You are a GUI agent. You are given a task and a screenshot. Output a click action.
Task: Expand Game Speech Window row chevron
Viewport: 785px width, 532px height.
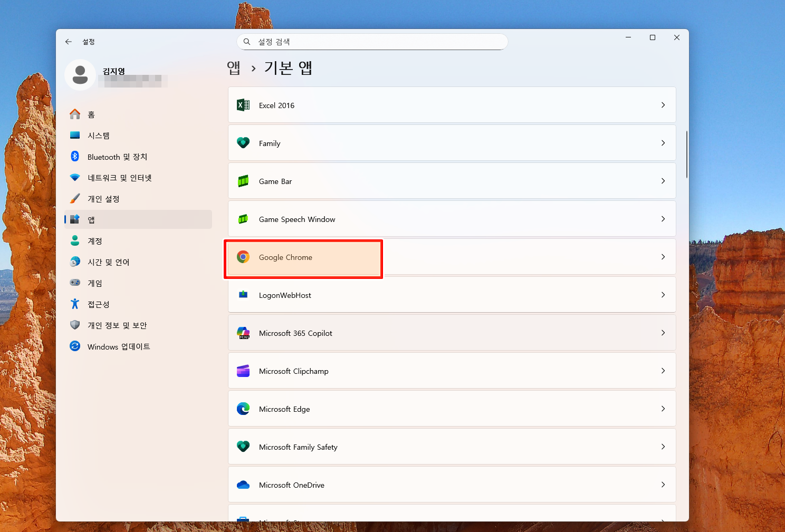click(663, 219)
